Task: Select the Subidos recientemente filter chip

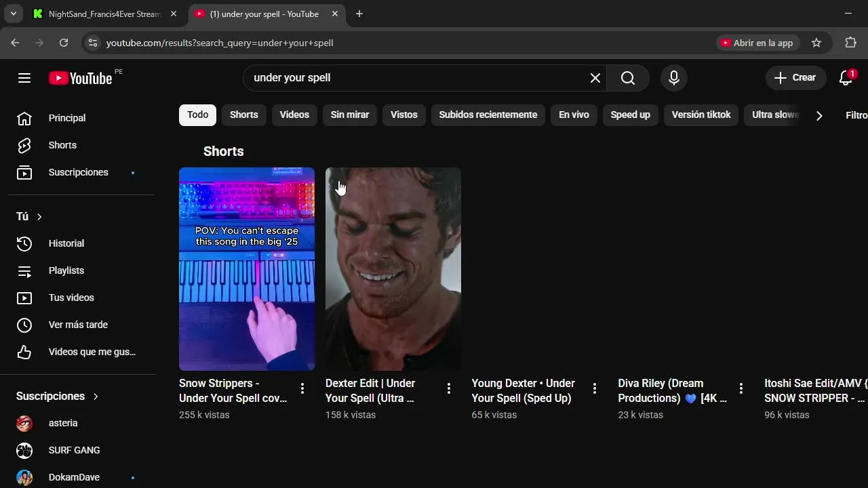Action: (488, 115)
